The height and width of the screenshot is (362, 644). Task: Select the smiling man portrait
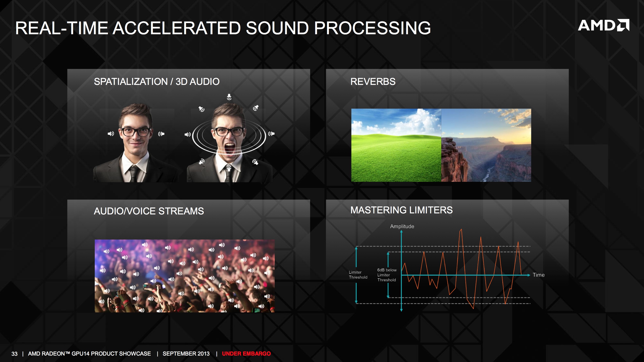(x=136, y=143)
